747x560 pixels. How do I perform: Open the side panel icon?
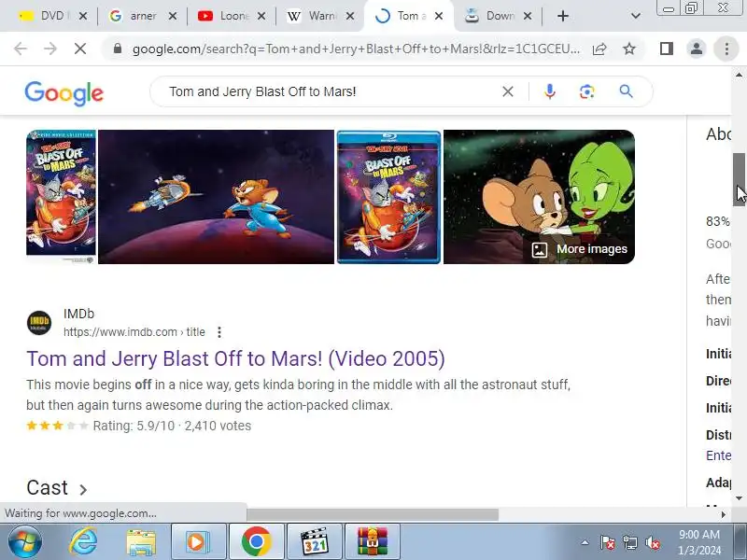coord(667,49)
